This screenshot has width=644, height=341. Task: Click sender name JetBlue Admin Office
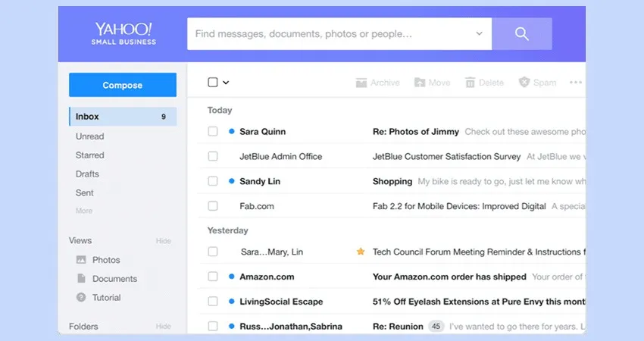click(x=280, y=157)
